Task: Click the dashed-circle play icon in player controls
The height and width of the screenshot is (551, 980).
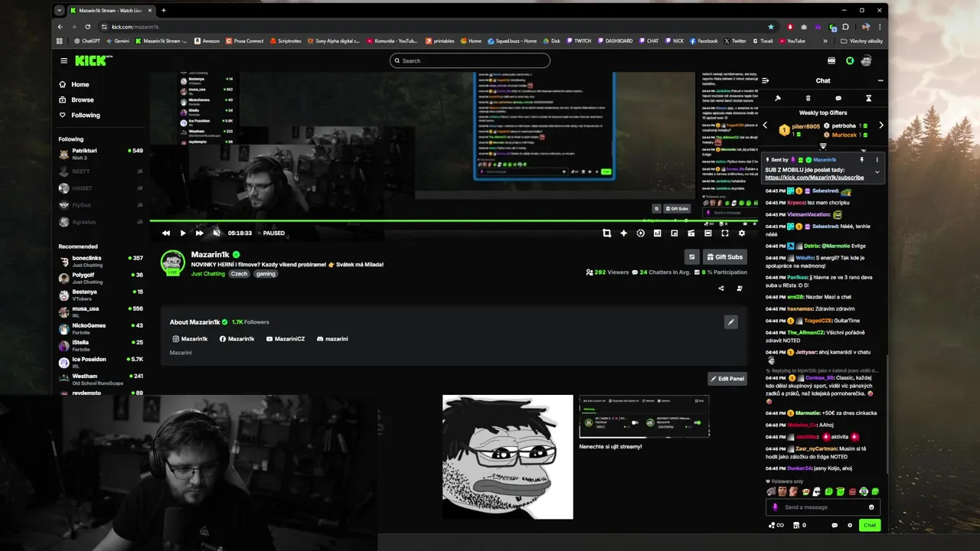Action: (x=641, y=233)
